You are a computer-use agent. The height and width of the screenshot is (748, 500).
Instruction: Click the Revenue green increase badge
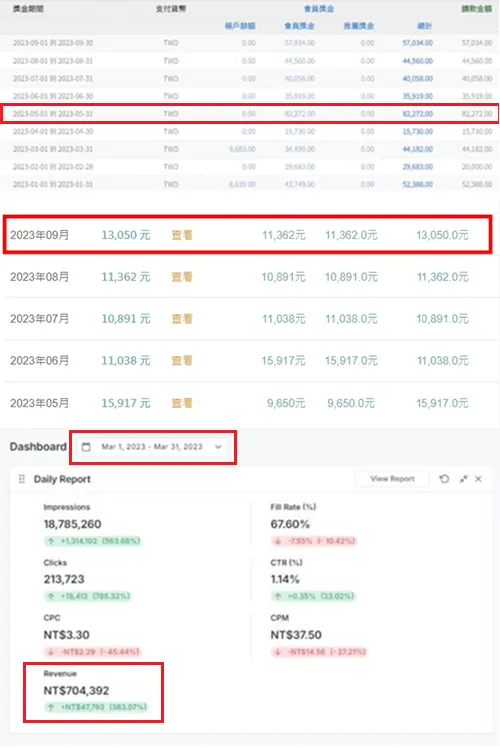96,707
